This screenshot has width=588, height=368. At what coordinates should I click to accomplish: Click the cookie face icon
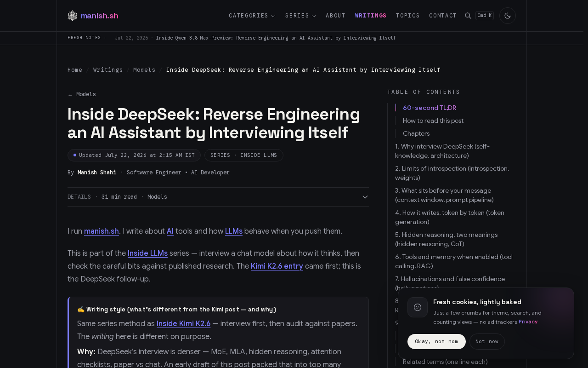coord(418,307)
